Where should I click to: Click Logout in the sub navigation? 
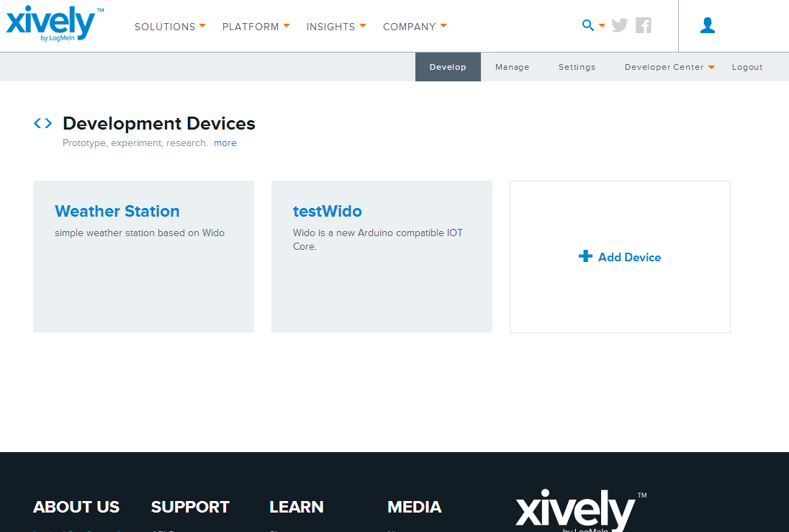(x=747, y=67)
